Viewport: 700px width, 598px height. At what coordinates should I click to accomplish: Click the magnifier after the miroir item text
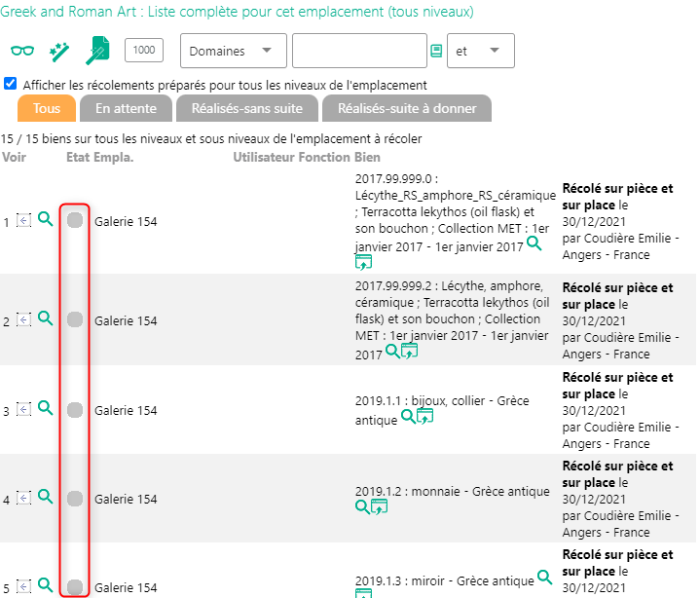[x=544, y=578]
